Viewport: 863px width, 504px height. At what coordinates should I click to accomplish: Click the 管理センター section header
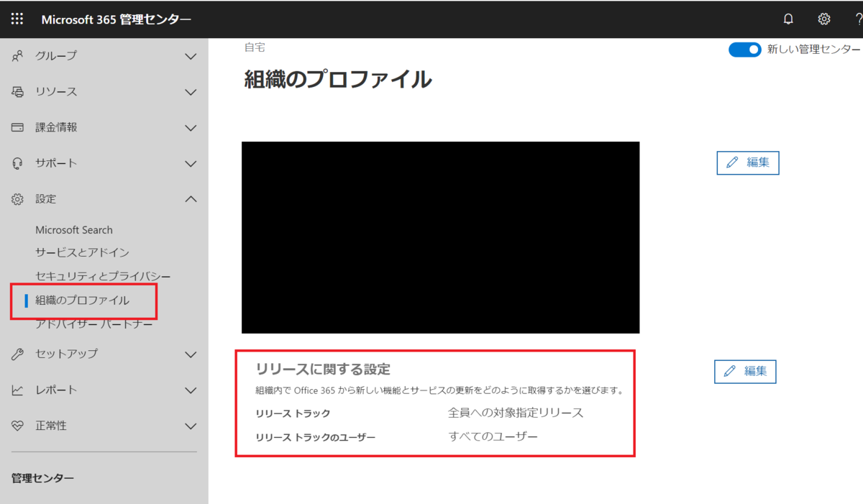[x=43, y=478]
